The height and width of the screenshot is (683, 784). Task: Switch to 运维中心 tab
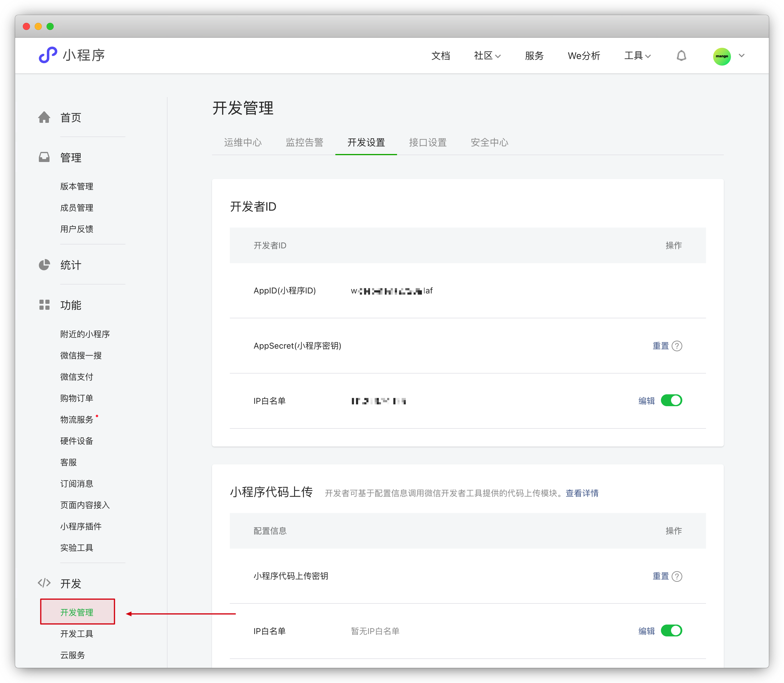point(243,142)
